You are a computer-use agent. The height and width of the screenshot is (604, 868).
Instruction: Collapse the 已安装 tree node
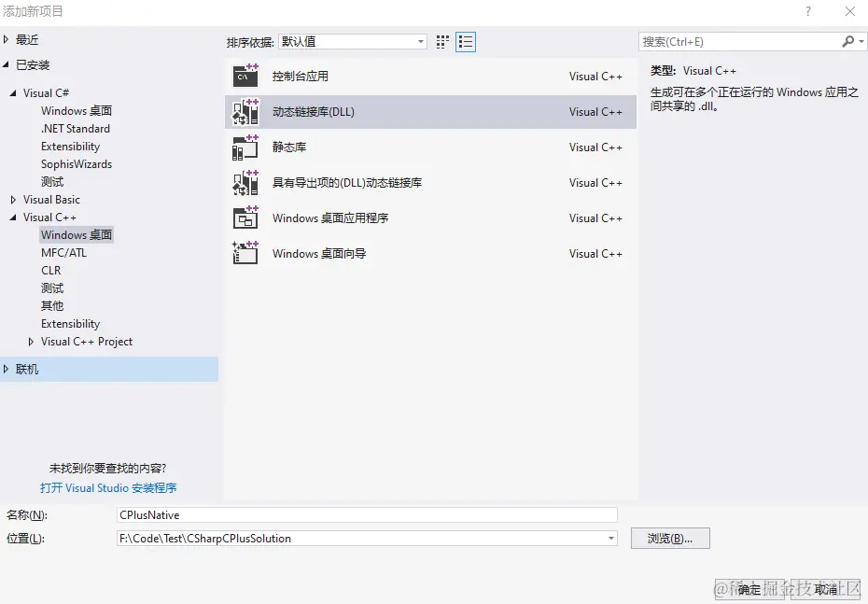pyautogui.click(x=7, y=64)
